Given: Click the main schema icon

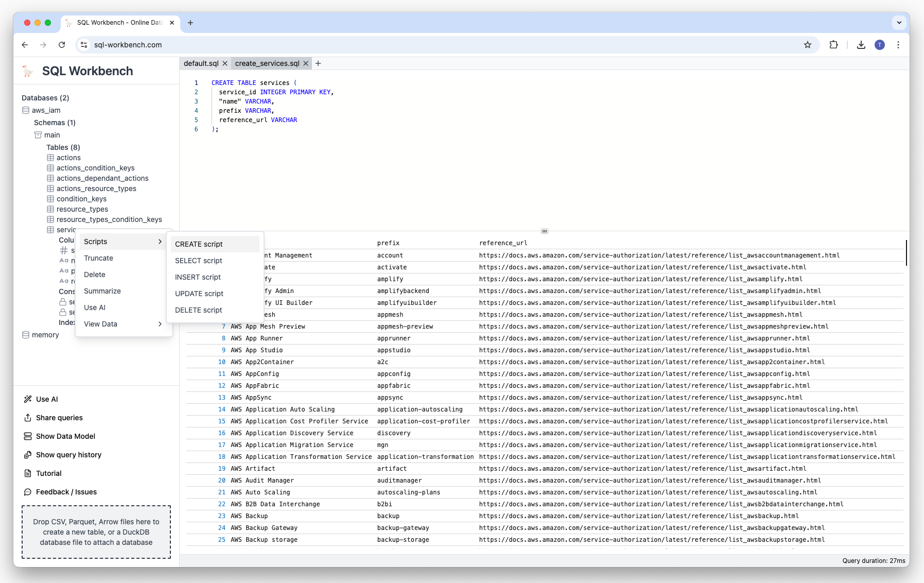Looking at the screenshot, I should point(38,134).
